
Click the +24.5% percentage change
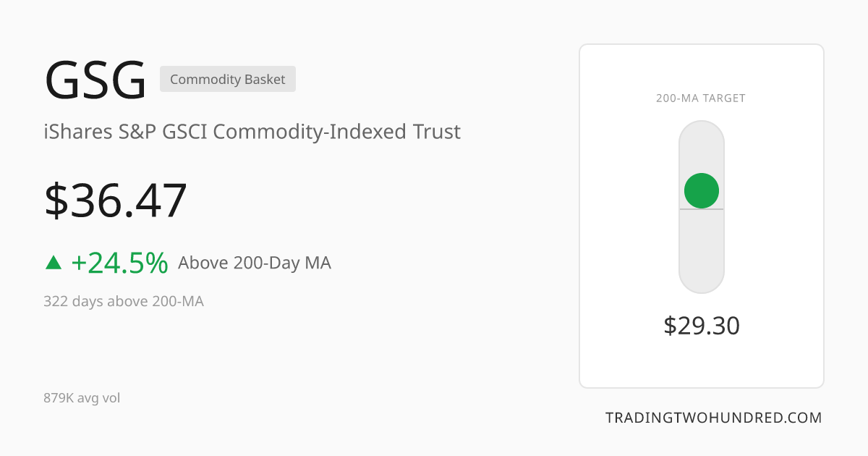(119, 263)
